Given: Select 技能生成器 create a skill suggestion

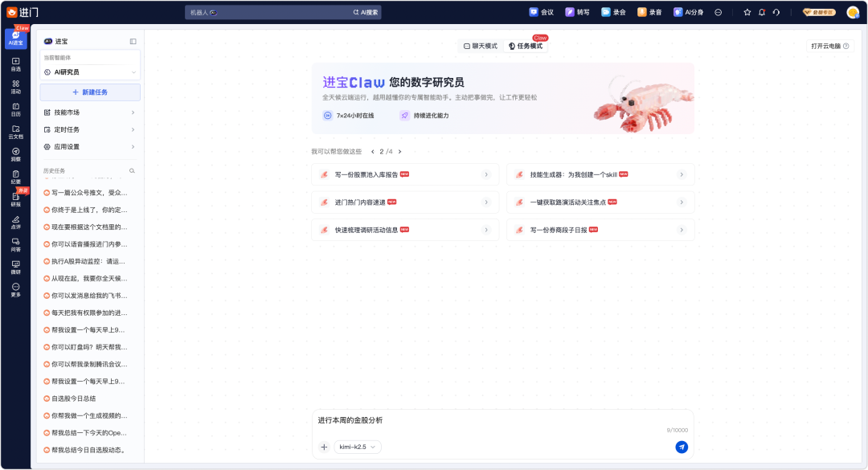Looking at the screenshot, I should (600, 174).
